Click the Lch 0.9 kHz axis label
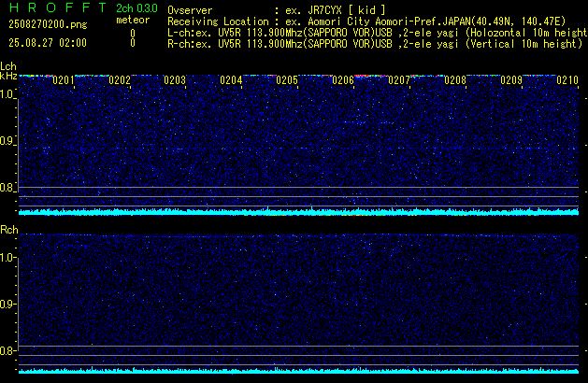Viewport: 588px width, 383px height. [7, 141]
